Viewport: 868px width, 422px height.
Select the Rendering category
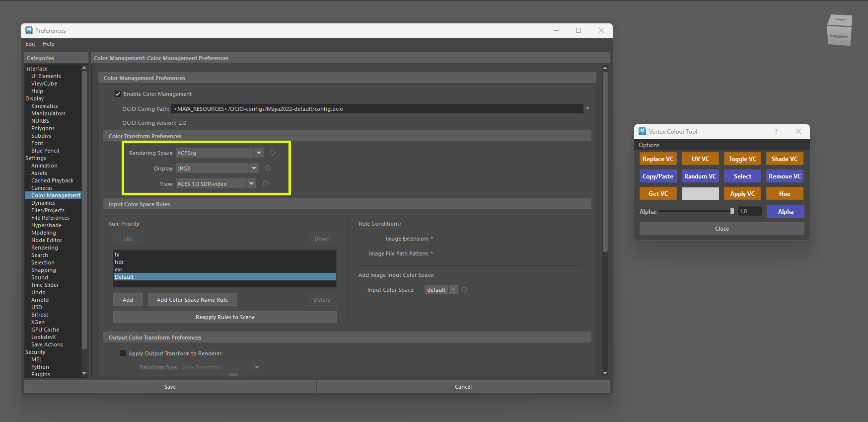(x=45, y=248)
